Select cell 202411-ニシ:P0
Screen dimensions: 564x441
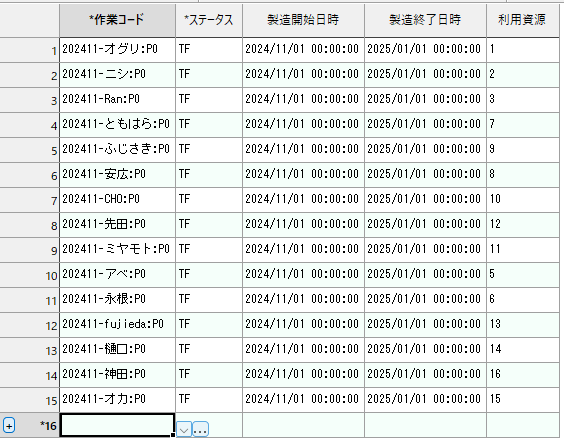click(x=117, y=75)
